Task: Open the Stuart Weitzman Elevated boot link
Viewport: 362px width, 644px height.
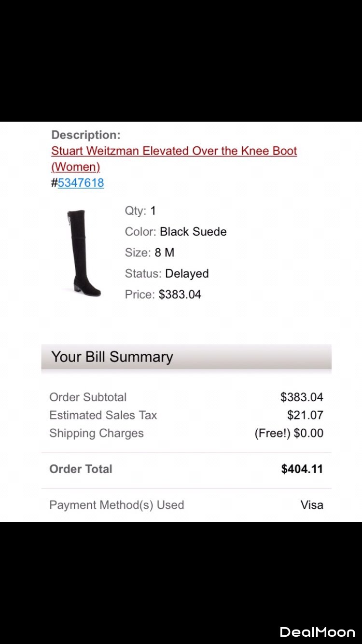Action: pos(174,151)
